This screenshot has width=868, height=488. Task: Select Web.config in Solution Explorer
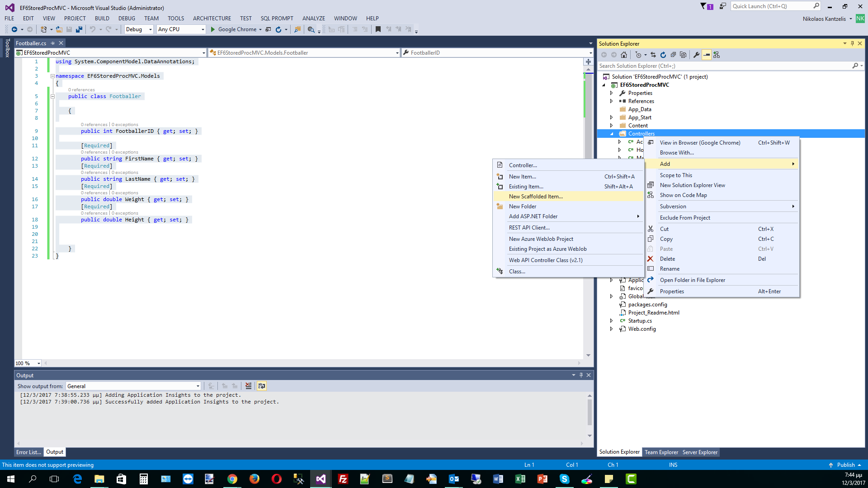click(x=642, y=329)
